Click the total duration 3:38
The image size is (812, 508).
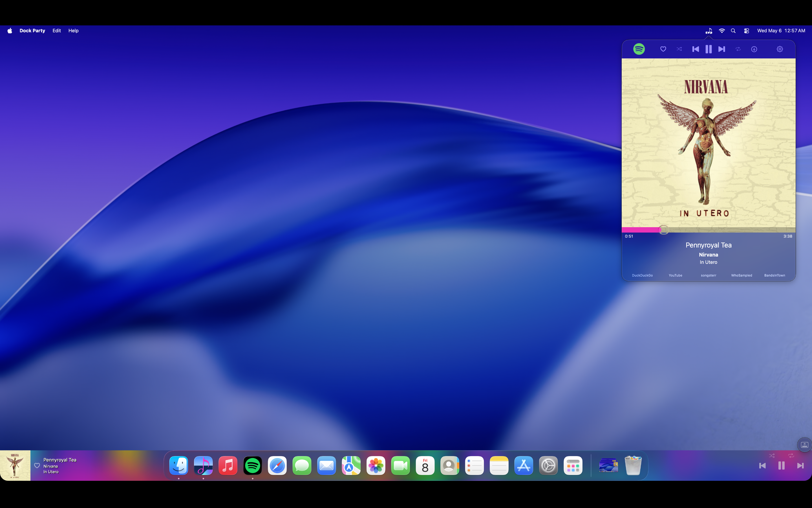787,236
